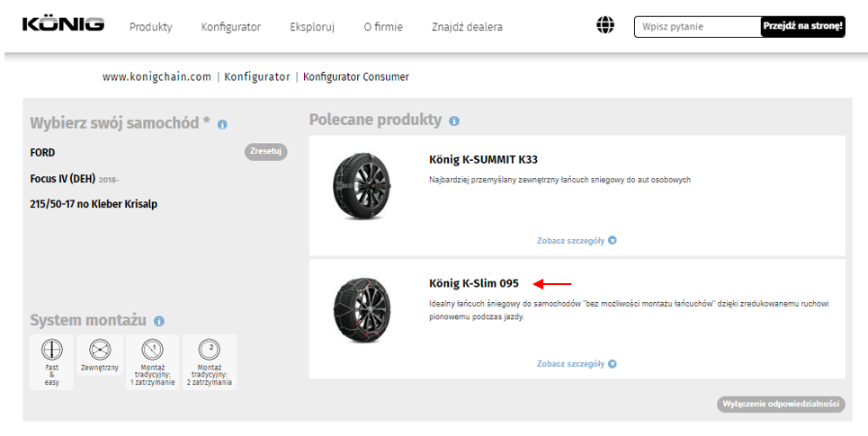868x436 pixels.
Task: Open the Wyłączenie odpowiedzialności link
Action: tap(781, 405)
